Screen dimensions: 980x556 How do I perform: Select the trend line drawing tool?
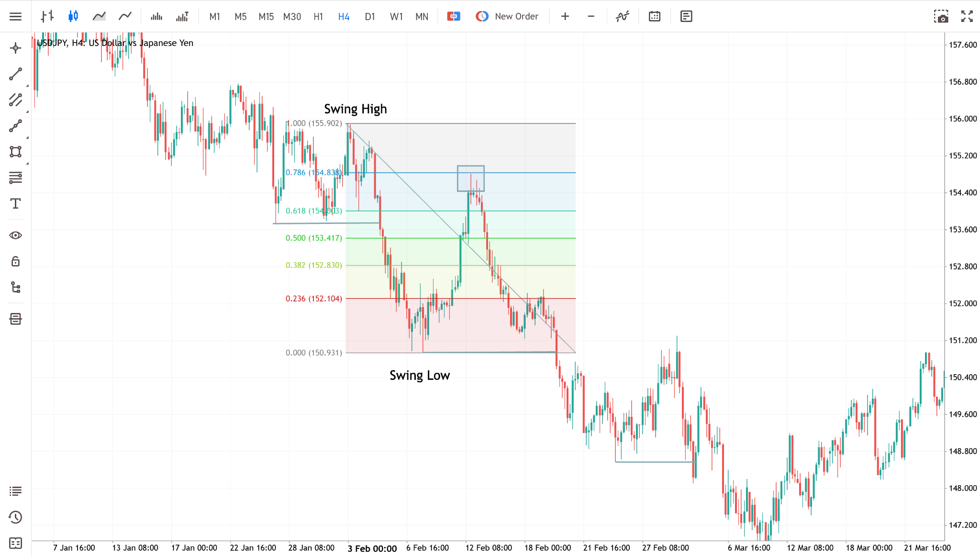point(15,74)
